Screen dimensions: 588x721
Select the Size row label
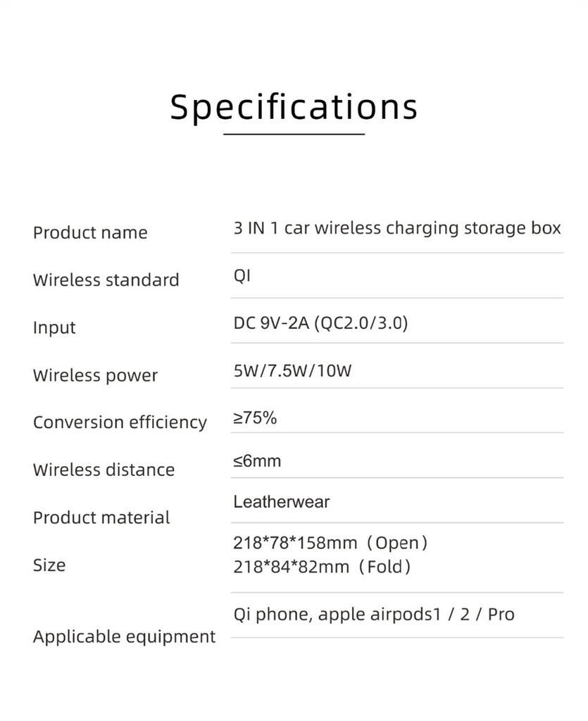click(x=49, y=565)
